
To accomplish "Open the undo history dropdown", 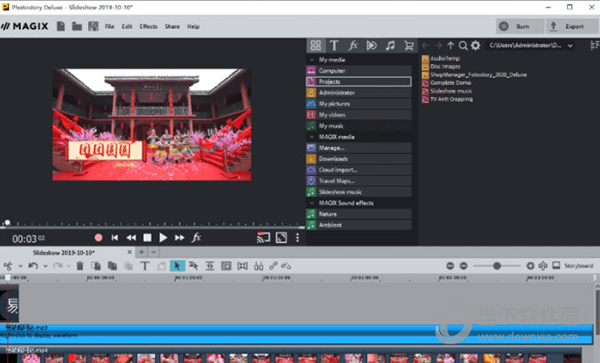I will click(x=45, y=266).
